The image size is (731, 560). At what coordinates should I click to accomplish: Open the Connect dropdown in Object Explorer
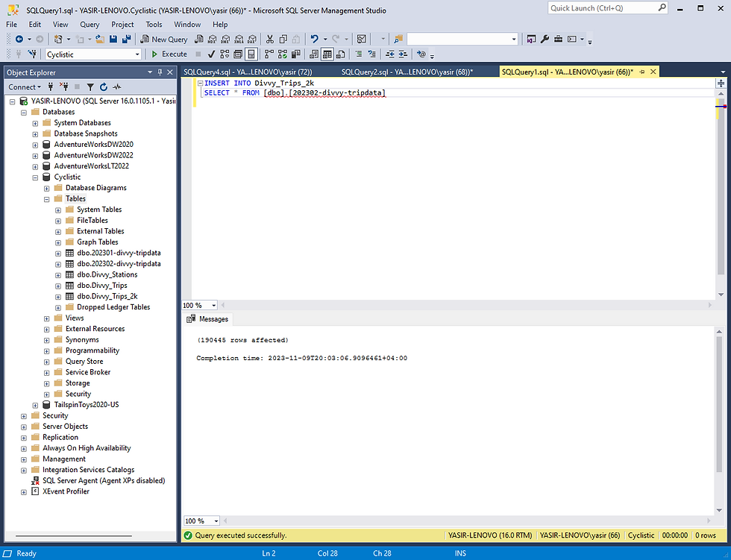pos(24,86)
